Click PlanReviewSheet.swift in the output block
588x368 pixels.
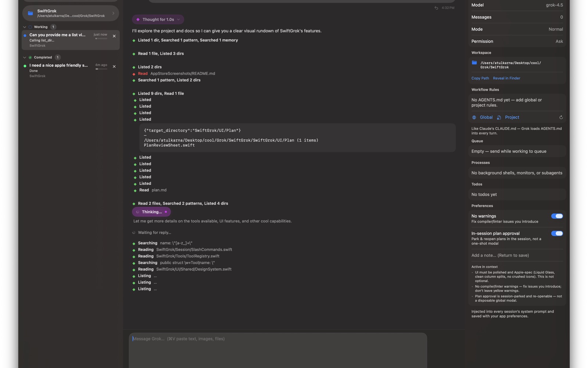click(169, 145)
